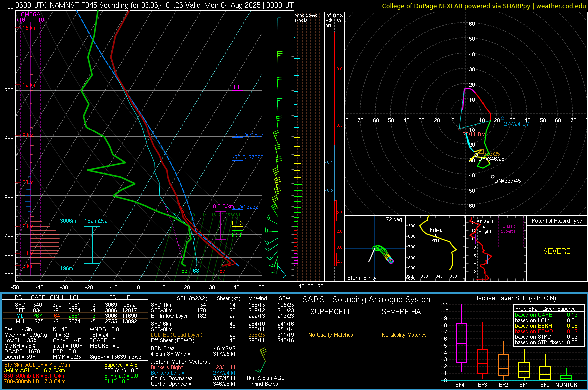Click the PW = 1.45in value
The width and height of the screenshot is (588, 390).
(18, 329)
